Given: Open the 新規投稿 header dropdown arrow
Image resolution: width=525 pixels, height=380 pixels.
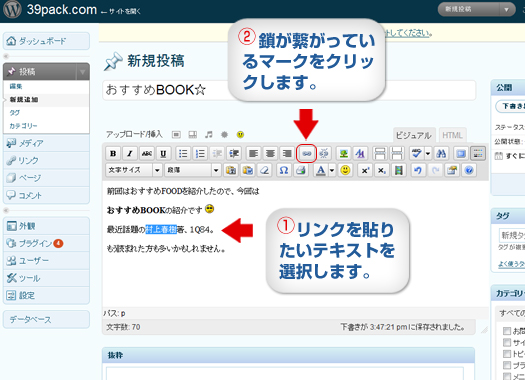Looking at the screenshot, I should pyautogui.click(x=506, y=9).
